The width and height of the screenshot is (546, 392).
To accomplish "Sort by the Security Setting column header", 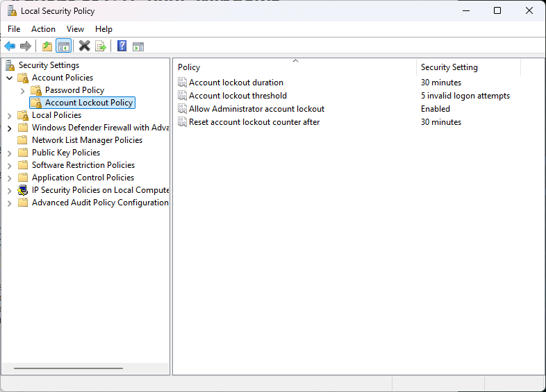I will 449,67.
